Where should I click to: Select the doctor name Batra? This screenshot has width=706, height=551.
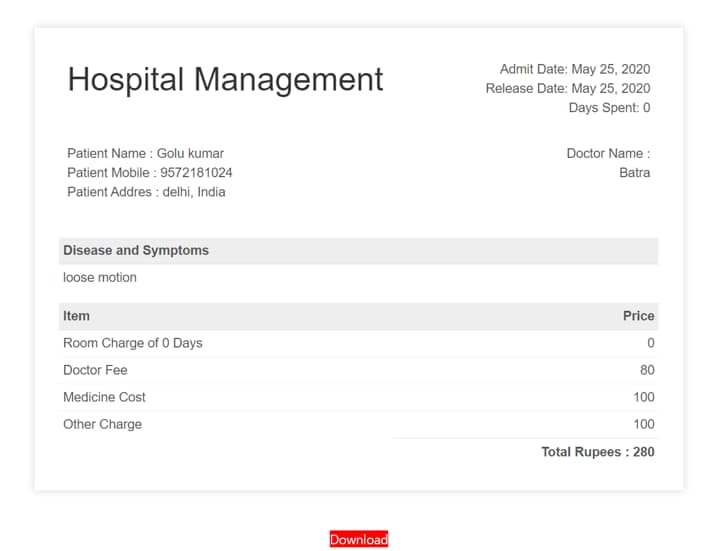coord(634,172)
